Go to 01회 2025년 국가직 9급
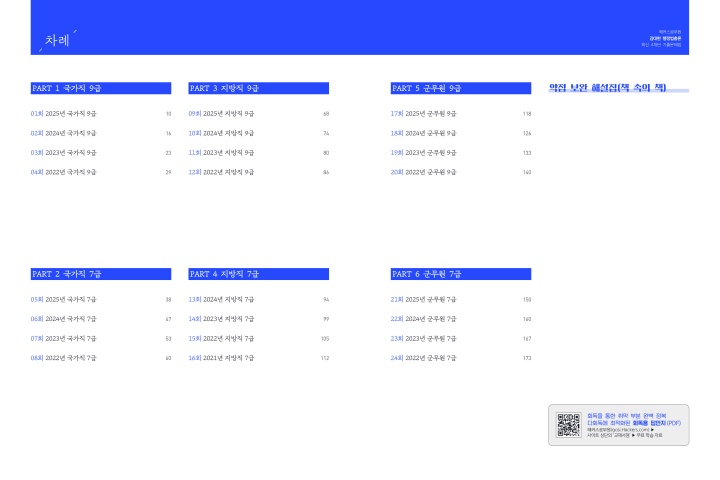 pos(64,114)
